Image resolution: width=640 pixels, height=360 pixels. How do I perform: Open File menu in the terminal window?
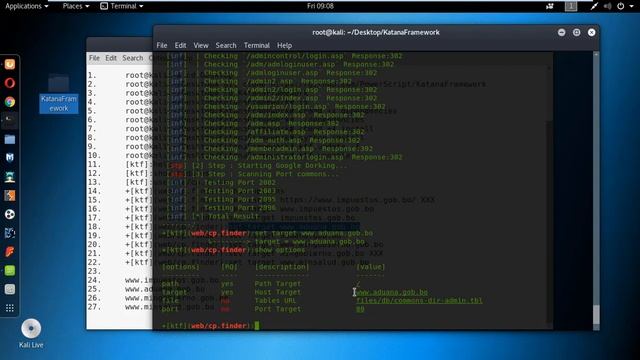tap(162, 45)
